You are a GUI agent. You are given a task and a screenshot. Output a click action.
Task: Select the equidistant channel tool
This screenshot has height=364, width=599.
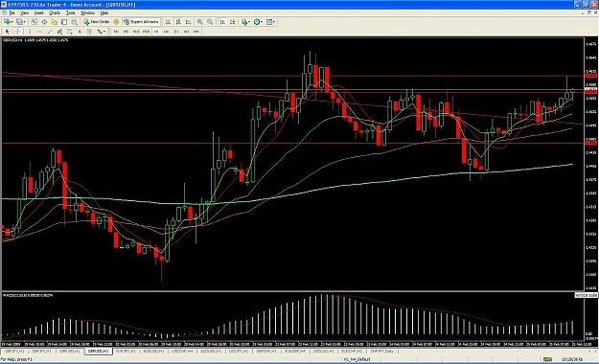[59, 32]
